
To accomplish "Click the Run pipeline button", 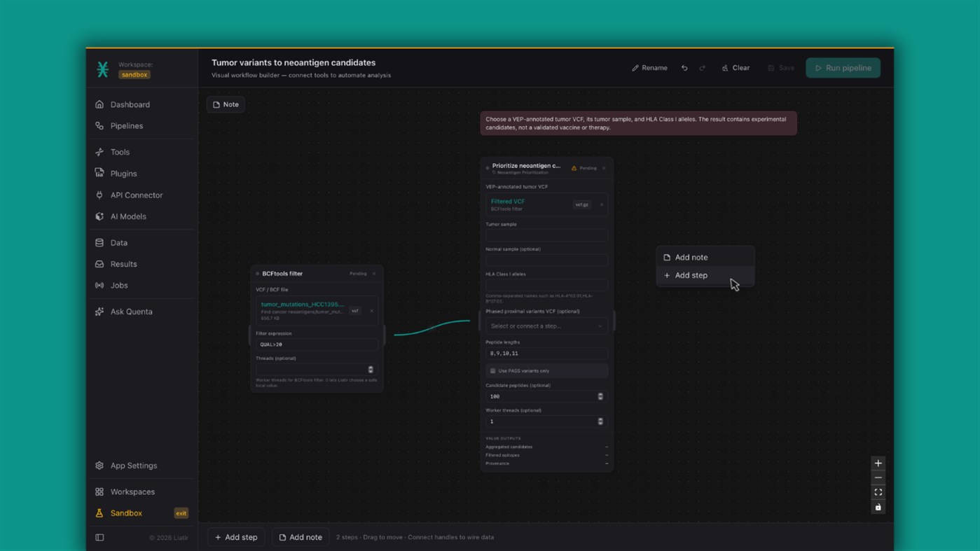I will point(843,68).
